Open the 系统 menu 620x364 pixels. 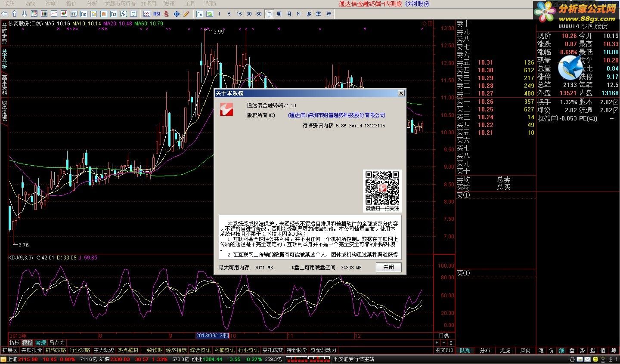tap(9, 4)
